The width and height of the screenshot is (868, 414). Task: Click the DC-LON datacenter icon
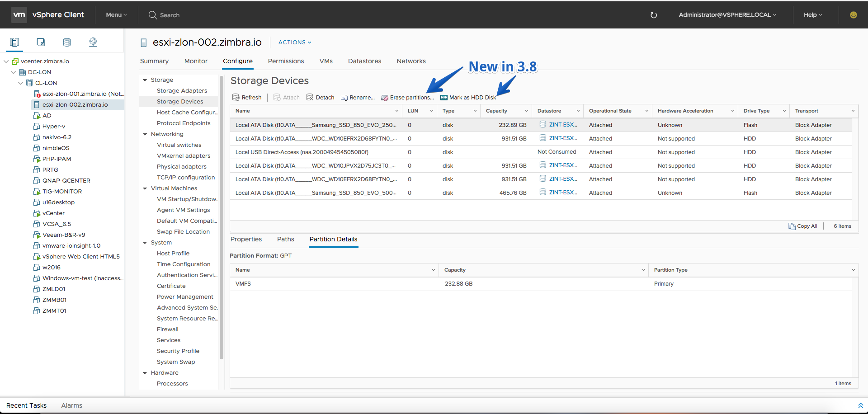pyautogui.click(x=23, y=72)
